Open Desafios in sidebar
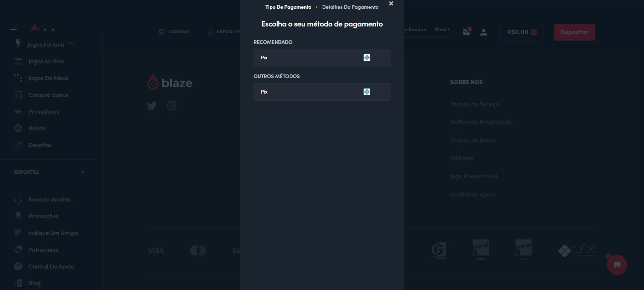Image resolution: width=644 pixels, height=290 pixels. (40, 145)
